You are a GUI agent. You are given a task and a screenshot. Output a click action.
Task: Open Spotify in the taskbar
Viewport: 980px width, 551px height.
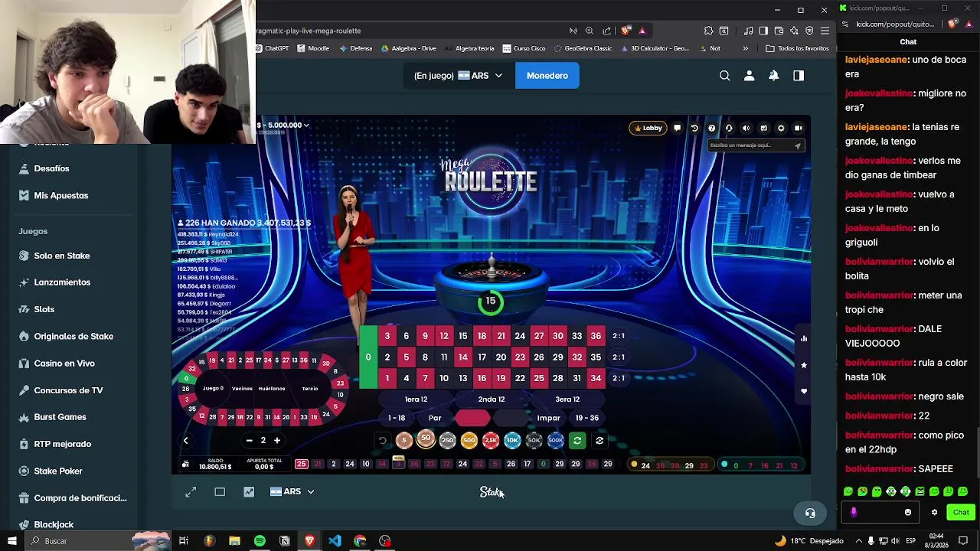(x=260, y=541)
